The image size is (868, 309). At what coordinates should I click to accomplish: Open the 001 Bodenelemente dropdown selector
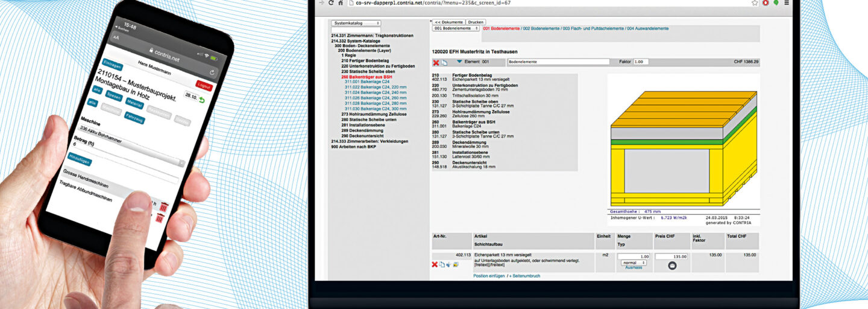456,28
